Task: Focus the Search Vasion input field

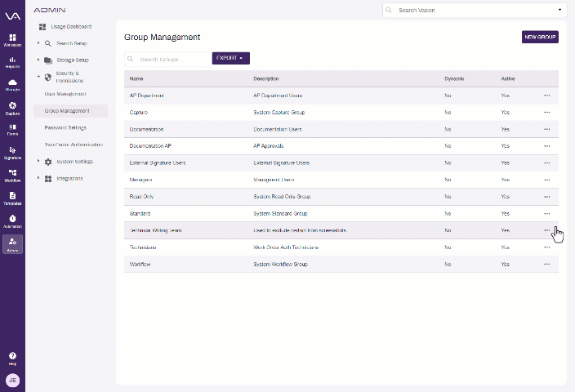Action: pos(475,10)
